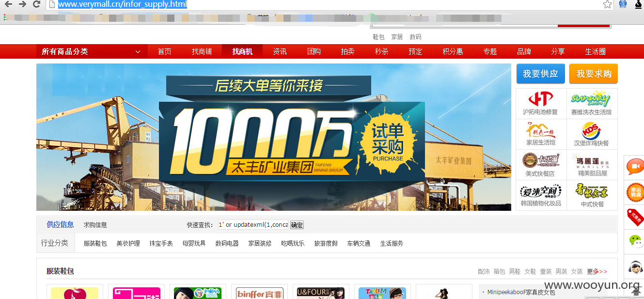Click the binffer 宾菲 product thumbnail

[259, 293]
